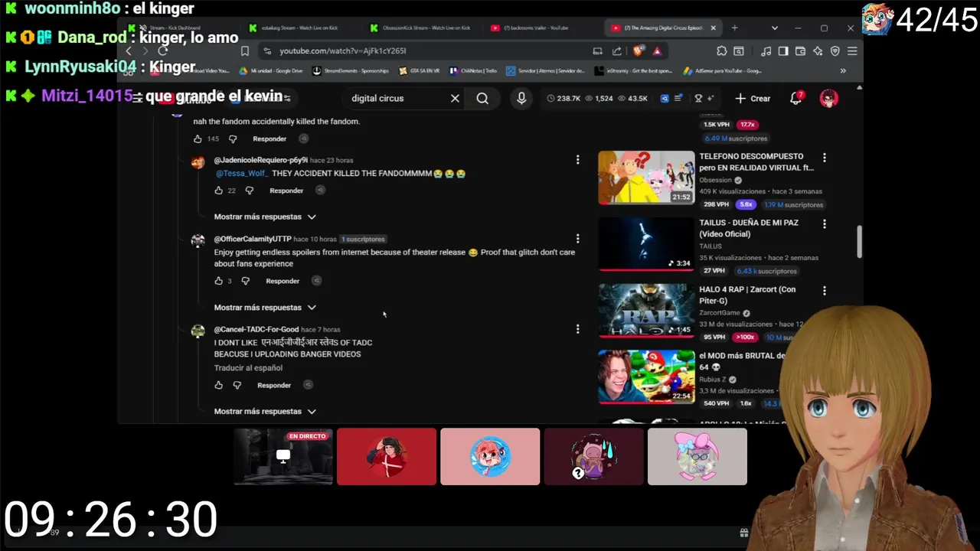
Task: Open a new browser tab with plus
Action: coord(734,28)
